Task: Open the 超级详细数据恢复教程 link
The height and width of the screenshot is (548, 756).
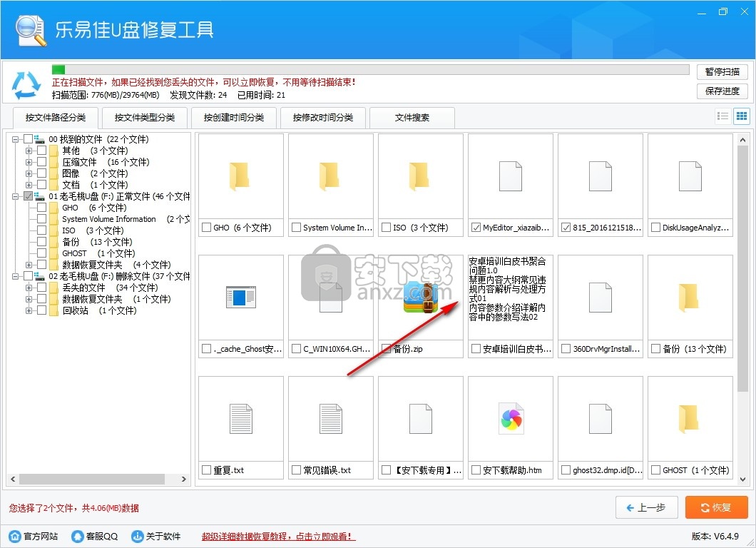Action: [x=278, y=537]
